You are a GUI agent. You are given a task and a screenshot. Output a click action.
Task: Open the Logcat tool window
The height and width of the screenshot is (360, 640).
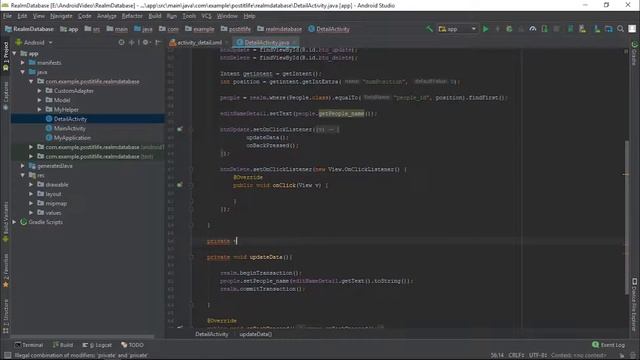tap(97, 345)
